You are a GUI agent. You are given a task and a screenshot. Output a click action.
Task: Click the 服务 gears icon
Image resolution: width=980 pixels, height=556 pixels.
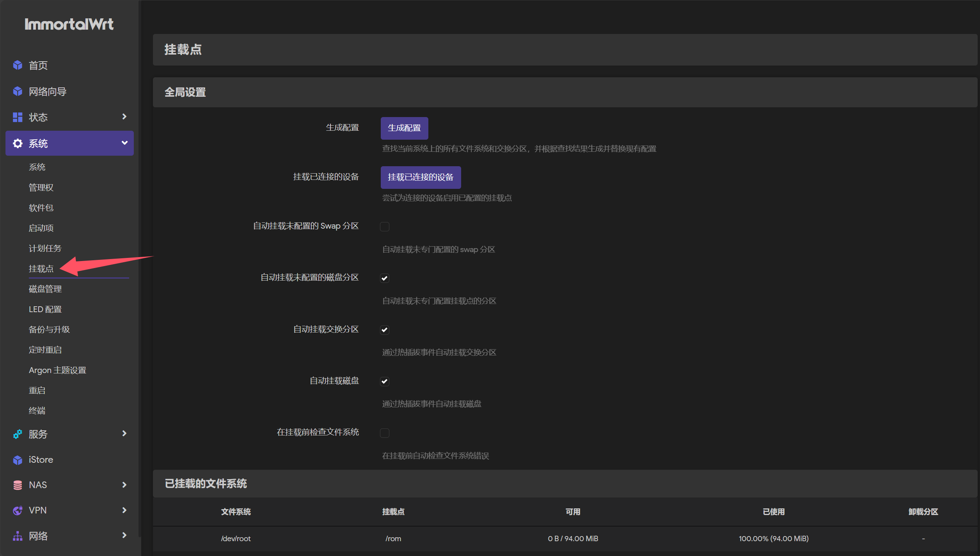click(x=18, y=434)
